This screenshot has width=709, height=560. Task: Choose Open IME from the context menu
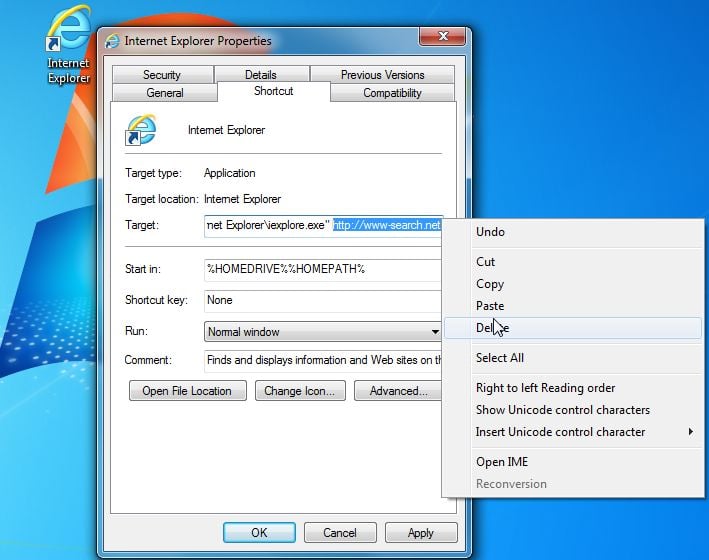click(x=573, y=462)
